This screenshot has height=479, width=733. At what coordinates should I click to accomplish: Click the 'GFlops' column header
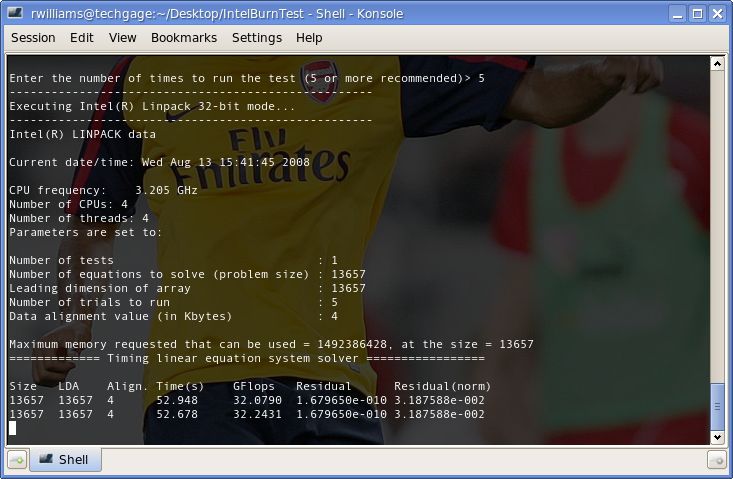(x=254, y=386)
